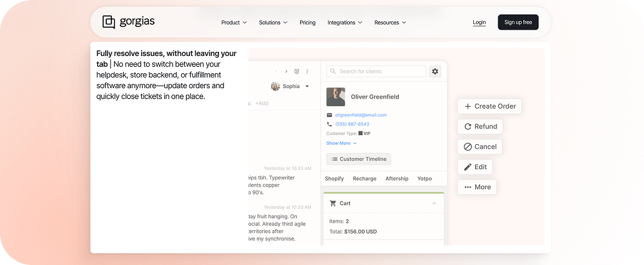This screenshot has height=265, width=644.
Task: Switch to the Shopify tab
Action: (334, 179)
